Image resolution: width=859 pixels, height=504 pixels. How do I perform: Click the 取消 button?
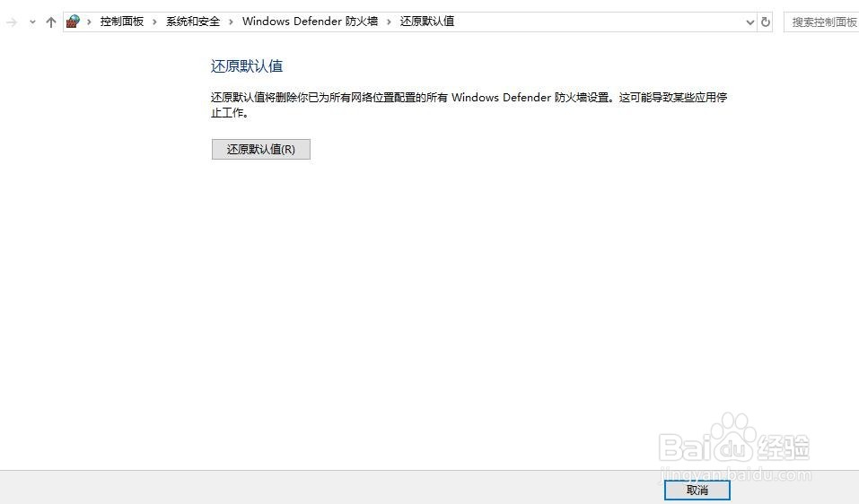click(697, 491)
